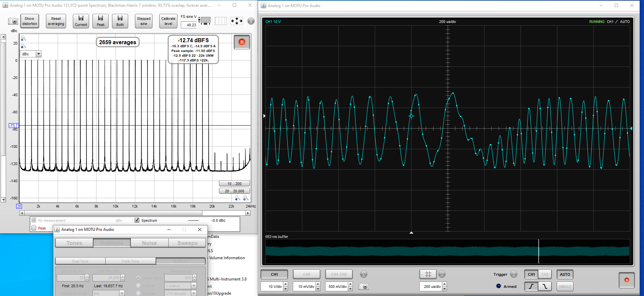Click Reset averaging button
This screenshot has height=296, width=644.
[56, 21]
